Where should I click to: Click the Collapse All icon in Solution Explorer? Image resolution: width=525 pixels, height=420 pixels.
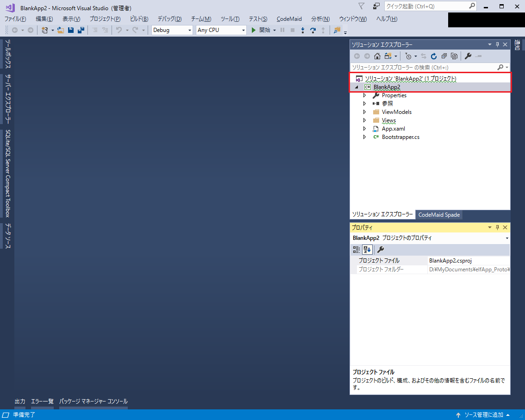coord(444,56)
